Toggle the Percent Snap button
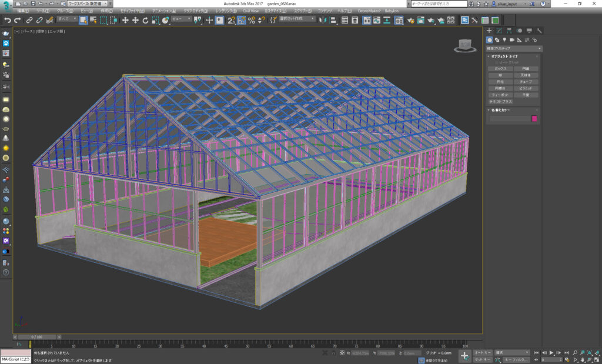 tap(252, 20)
